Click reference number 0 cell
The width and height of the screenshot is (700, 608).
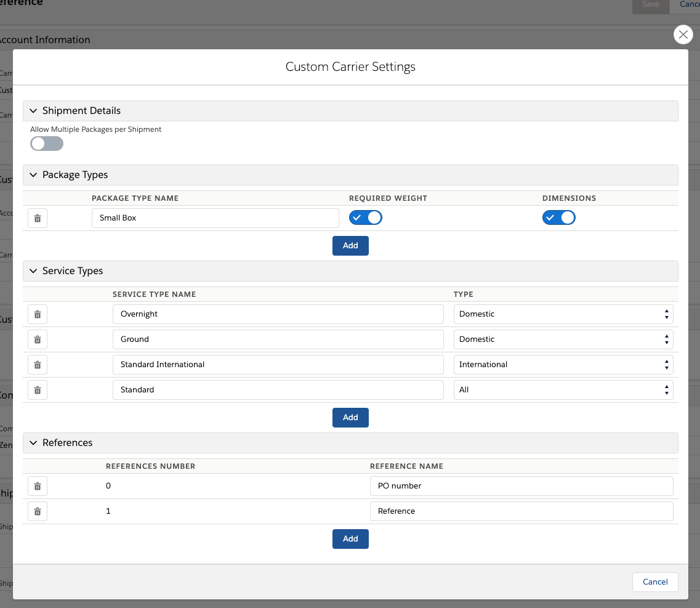(x=108, y=486)
